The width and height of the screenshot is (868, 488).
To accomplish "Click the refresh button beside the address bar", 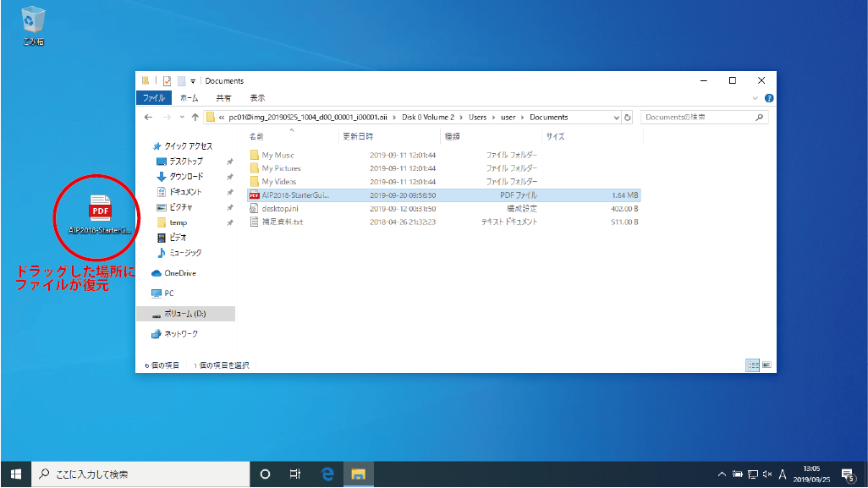I will tap(628, 118).
